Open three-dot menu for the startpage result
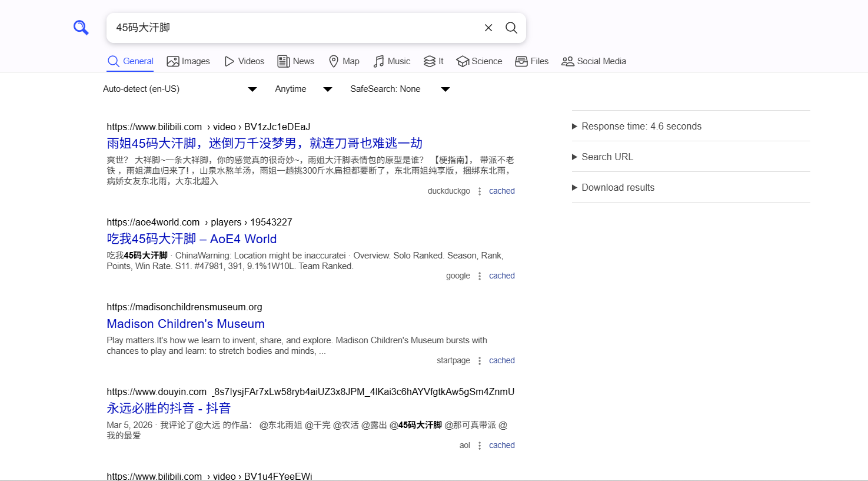Screen dimensions: 868x481 [x=480, y=361]
